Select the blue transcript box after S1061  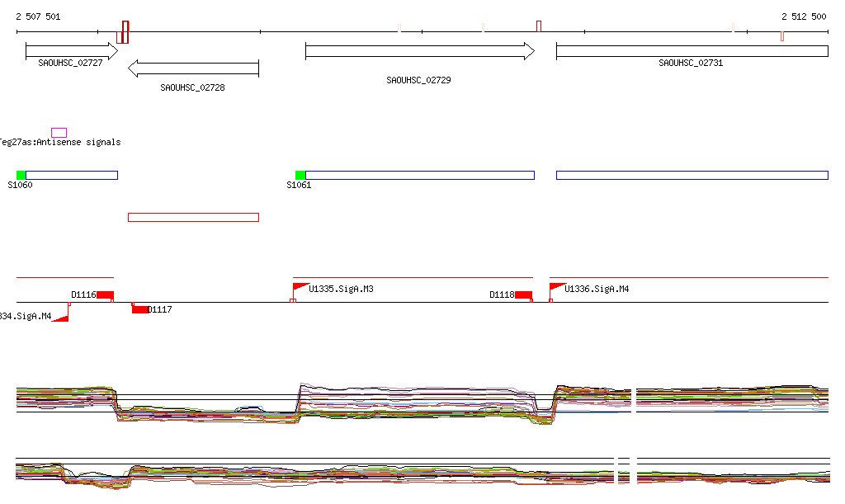pos(420,175)
